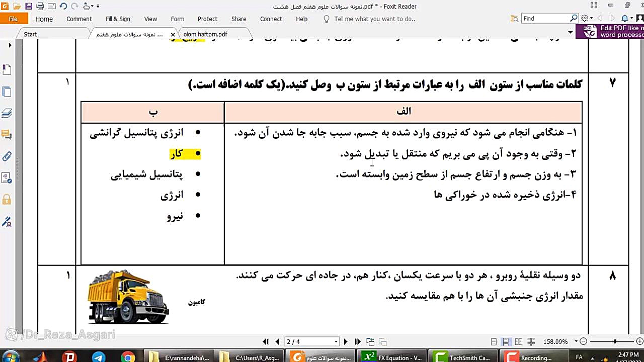644x362 pixels.
Task: Open the page number dropdown
Action: click(336, 342)
